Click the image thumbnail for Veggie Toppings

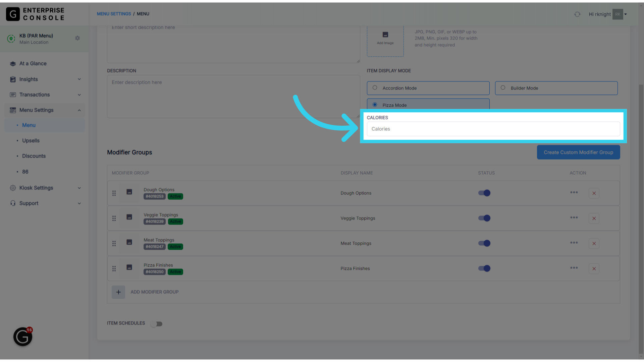coord(129,217)
